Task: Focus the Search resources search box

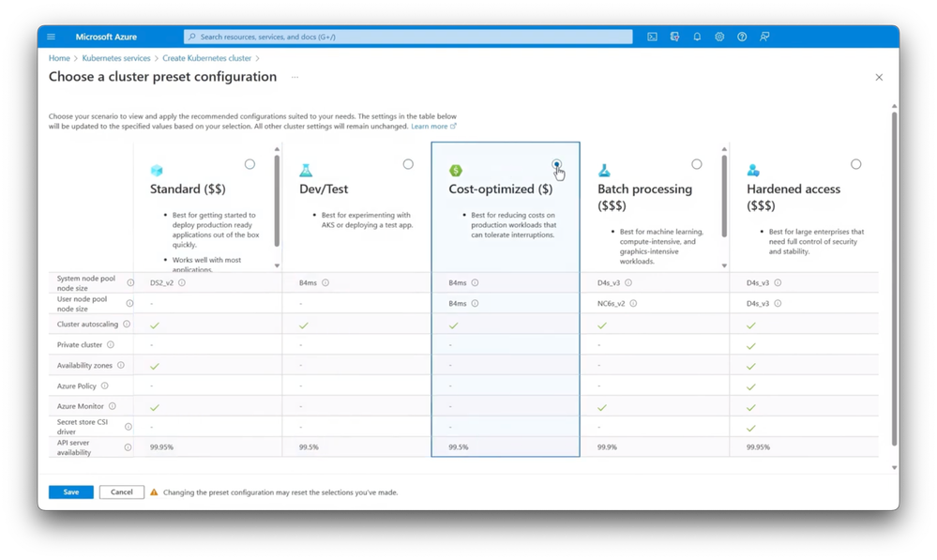Action: 408,37
